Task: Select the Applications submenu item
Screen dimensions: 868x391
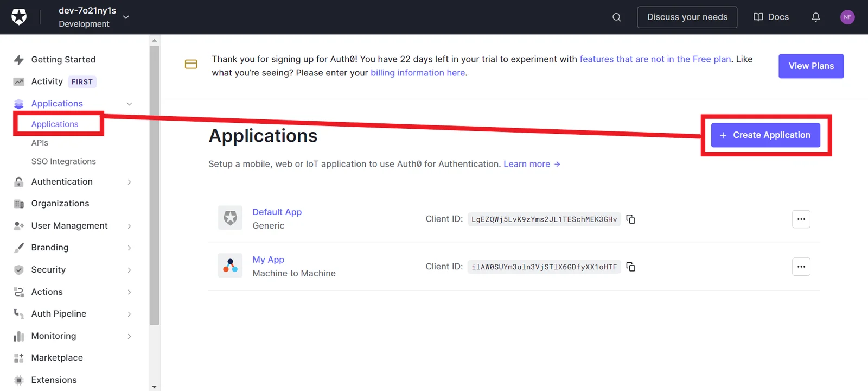Action: pos(55,124)
